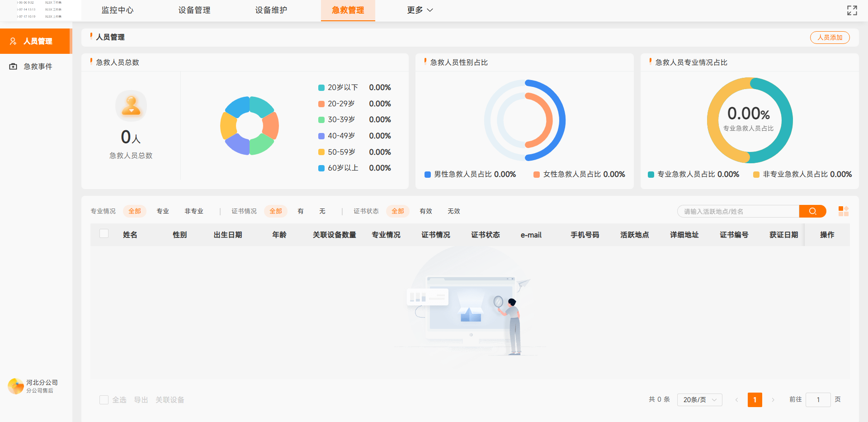Toggle the 50-59岁 legend item

tap(336, 152)
